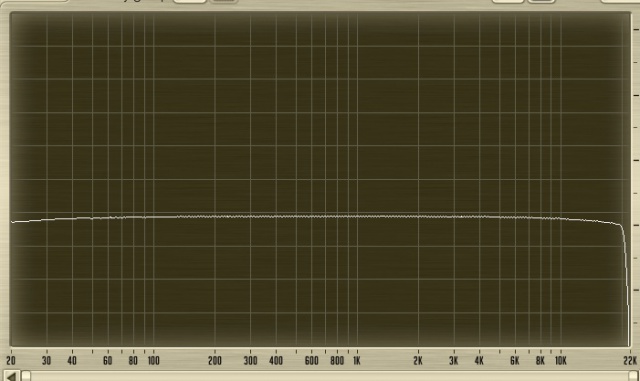Image resolution: width=640 pixels, height=381 pixels.
Task: Click the 22K frequency axis label
Action: [630, 361]
